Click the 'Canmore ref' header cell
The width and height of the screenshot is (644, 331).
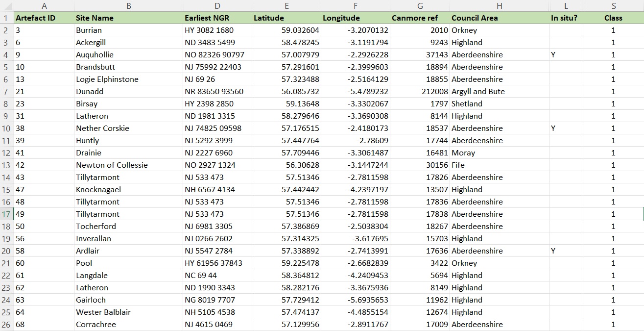pos(420,18)
